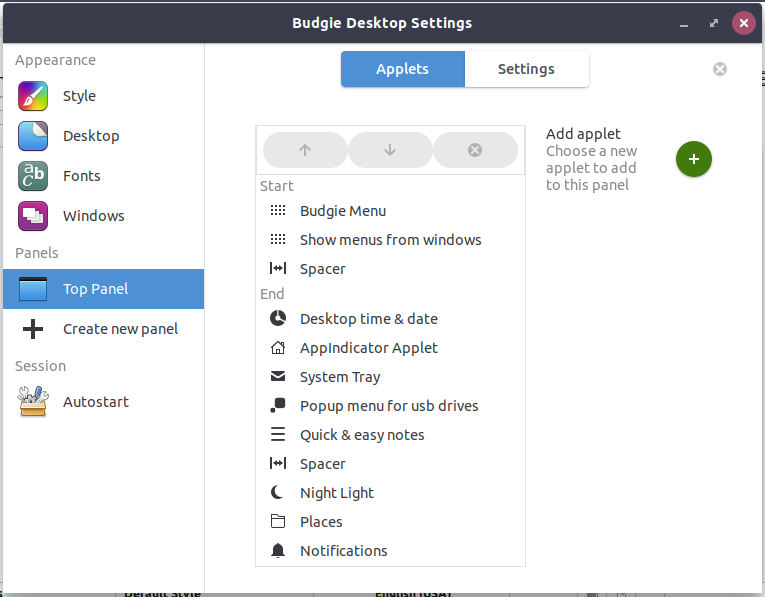Open the Fonts settings icon
The height and width of the screenshot is (597, 765).
tap(33, 176)
